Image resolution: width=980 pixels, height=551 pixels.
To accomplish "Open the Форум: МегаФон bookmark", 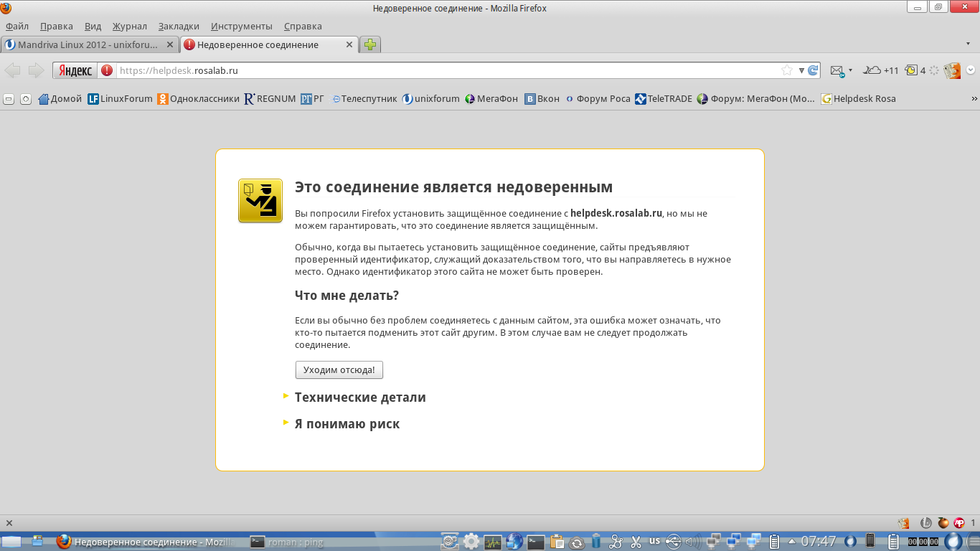I will (756, 99).
